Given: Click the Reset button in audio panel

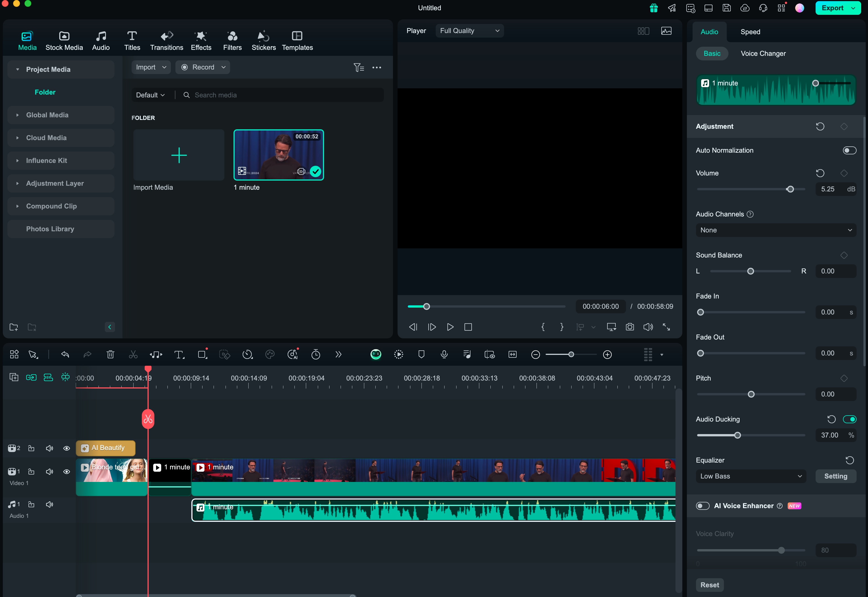Looking at the screenshot, I should [709, 584].
